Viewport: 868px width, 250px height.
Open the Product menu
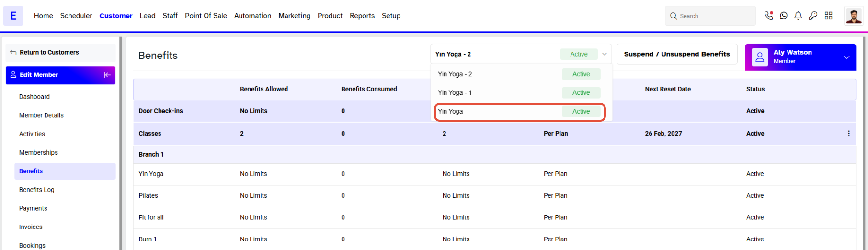(330, 16)
